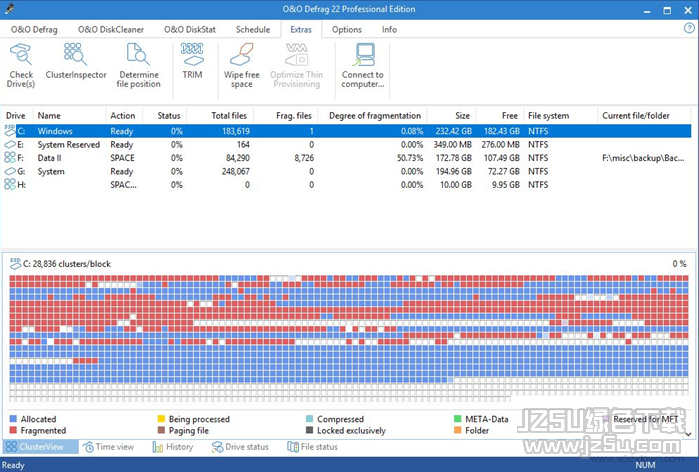Click Current file/folder column header
Image resolution: width=699 pixels, height=472 pixels.
[645, 115]
